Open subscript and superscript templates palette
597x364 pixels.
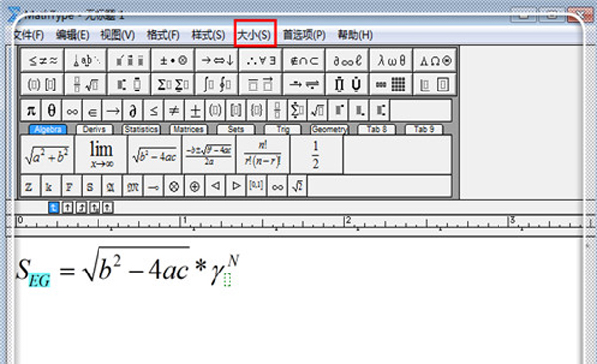[x=129, y=84]
